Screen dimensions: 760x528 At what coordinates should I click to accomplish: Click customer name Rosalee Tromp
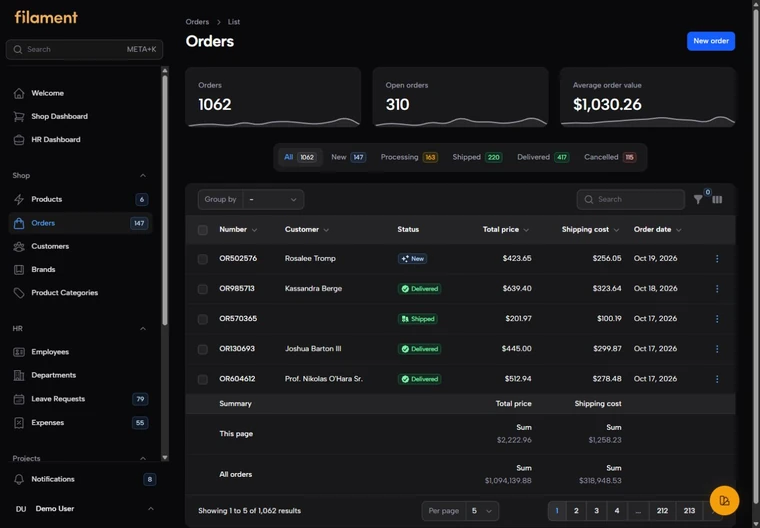coord(310,258)
